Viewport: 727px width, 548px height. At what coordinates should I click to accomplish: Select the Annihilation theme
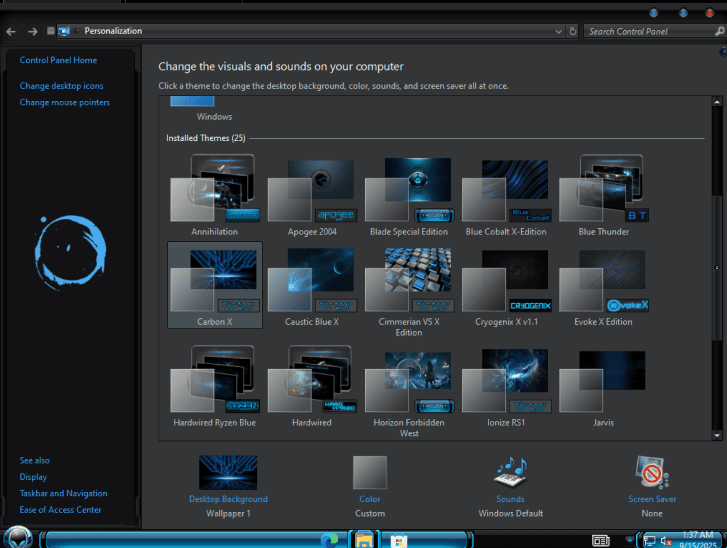coord(214,188)
